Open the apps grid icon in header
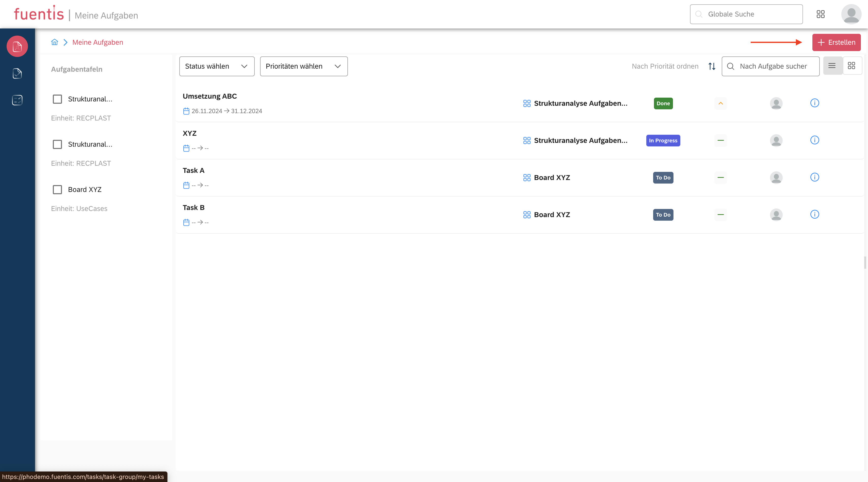Screen dimensions: 868x482 pyautogui.click(x=821, y=14)
